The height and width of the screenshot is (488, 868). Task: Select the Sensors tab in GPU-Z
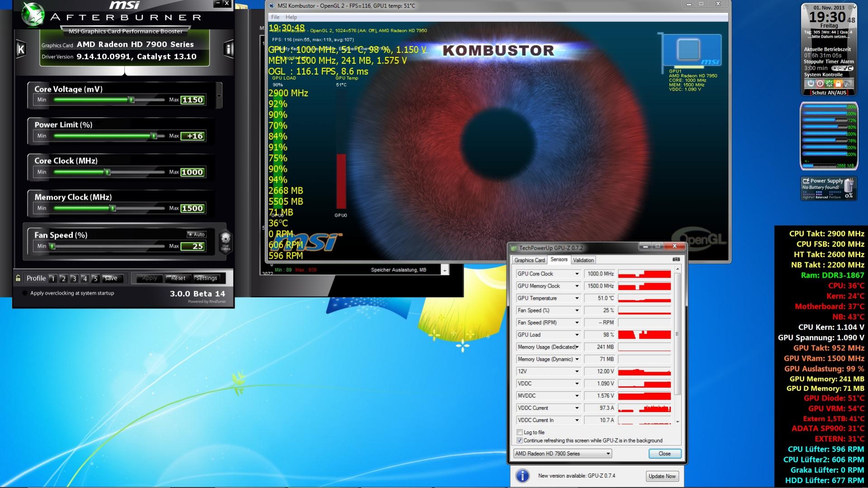point(559,260)
